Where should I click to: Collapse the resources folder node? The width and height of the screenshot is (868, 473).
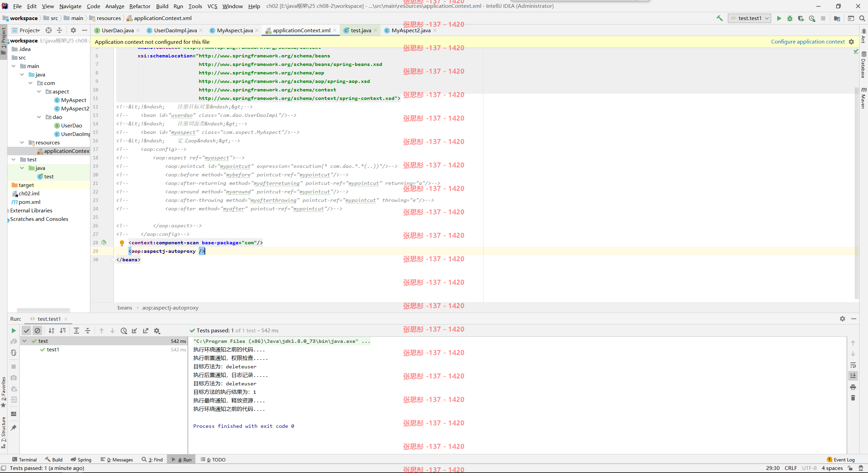point(22,142)
